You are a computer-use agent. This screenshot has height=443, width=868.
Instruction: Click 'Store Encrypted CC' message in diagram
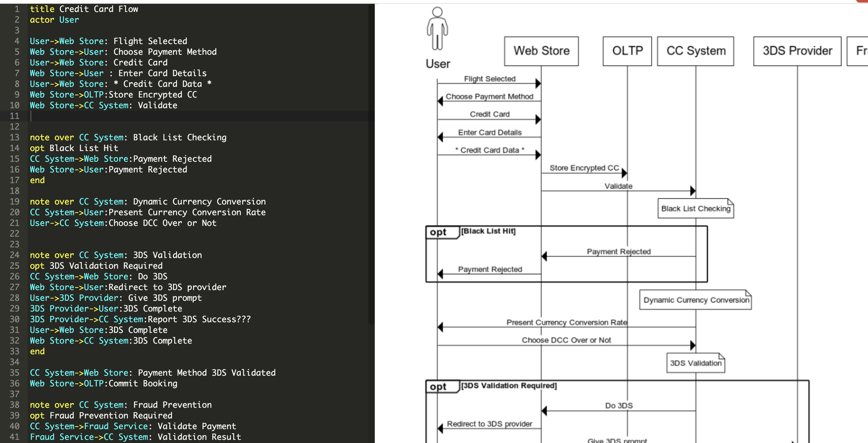coord(584,168)
